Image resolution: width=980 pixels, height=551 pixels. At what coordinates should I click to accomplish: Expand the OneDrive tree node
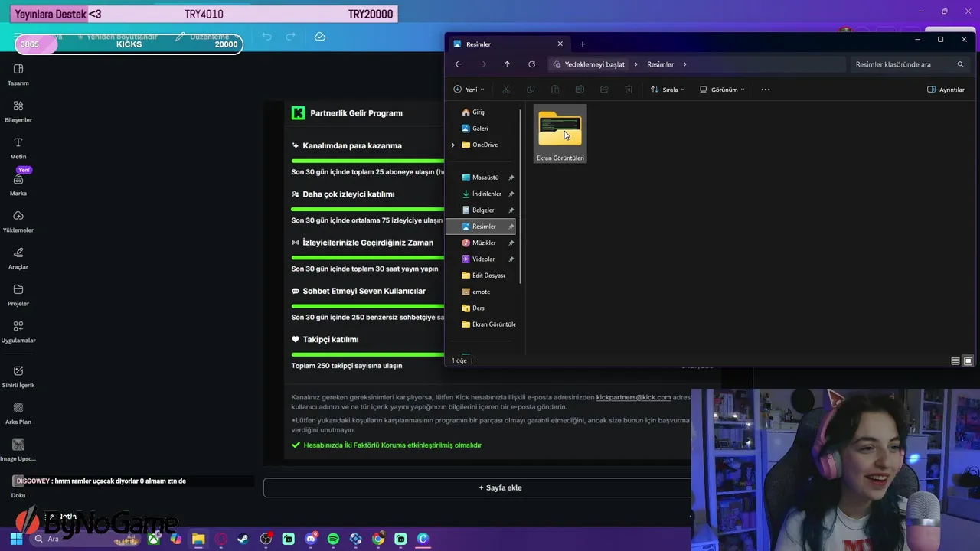pyautogui.click(x=452, y=145)
